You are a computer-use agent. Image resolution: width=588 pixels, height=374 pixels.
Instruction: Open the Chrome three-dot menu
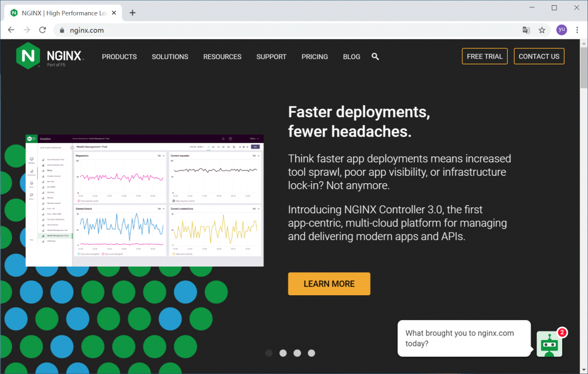(x=578, y=30)
